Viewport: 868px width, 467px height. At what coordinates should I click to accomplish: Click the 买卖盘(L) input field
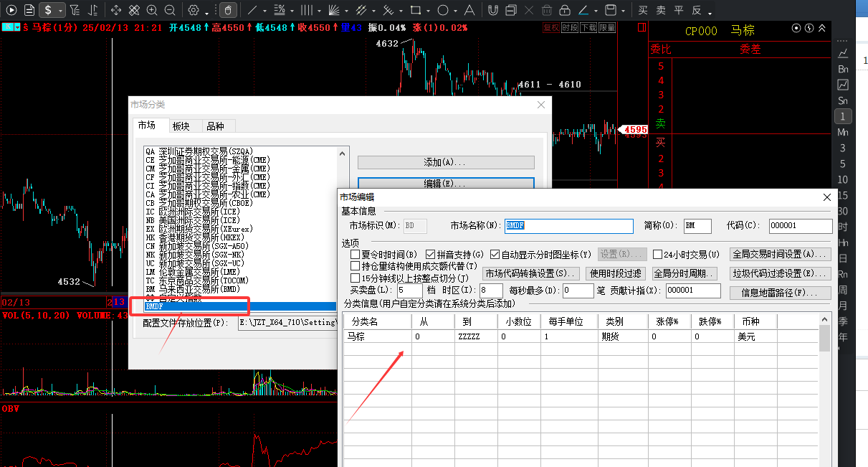click(410, 291)
